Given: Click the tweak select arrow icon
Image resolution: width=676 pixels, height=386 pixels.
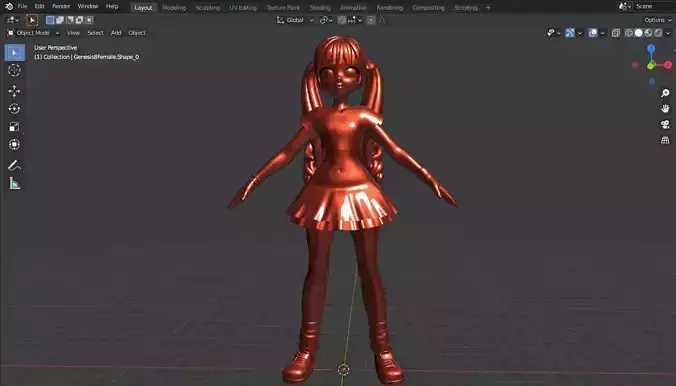Looking at the screenshot, I should tap(32, 20).
